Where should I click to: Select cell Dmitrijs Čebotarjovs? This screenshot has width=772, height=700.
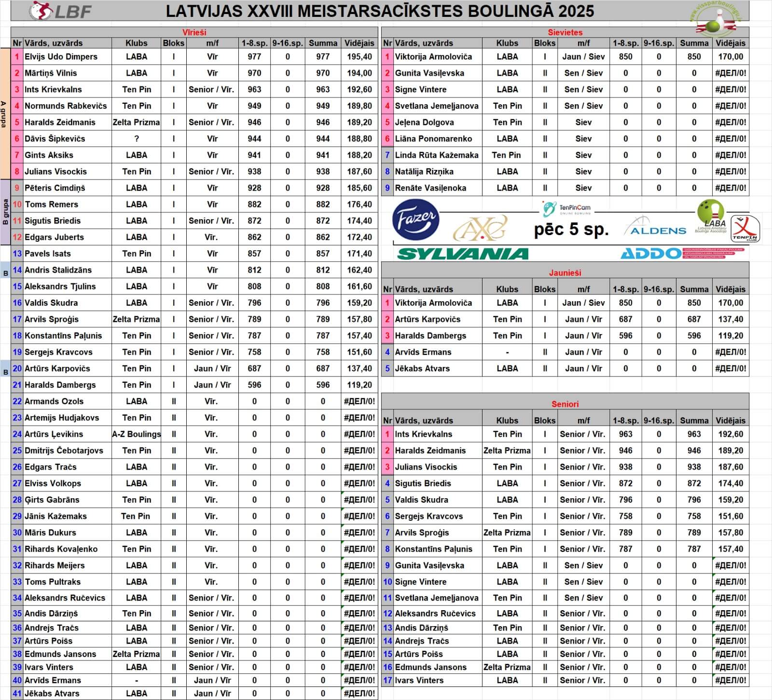click(x=68, y=450)
